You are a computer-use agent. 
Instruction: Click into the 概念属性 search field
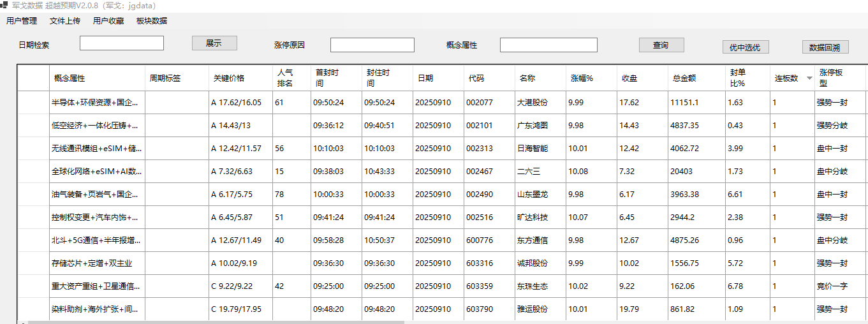coord(548,45)
